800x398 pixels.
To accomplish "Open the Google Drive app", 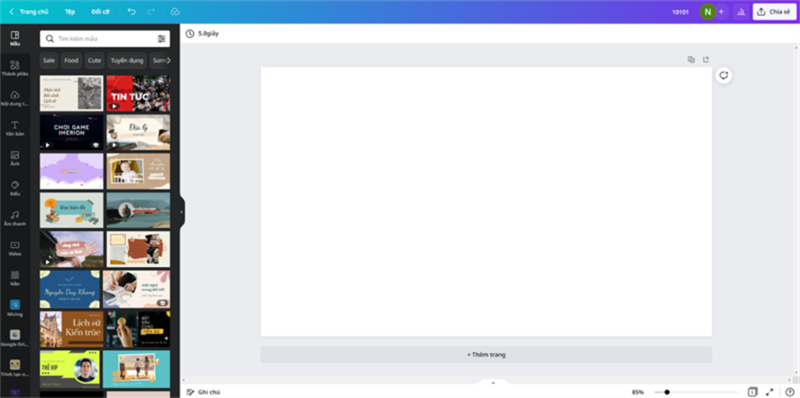I will (x=15, y=338).
